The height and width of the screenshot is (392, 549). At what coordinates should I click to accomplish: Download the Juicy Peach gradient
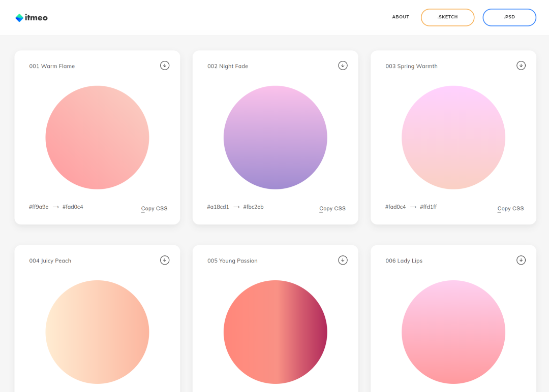pos(165,260)
